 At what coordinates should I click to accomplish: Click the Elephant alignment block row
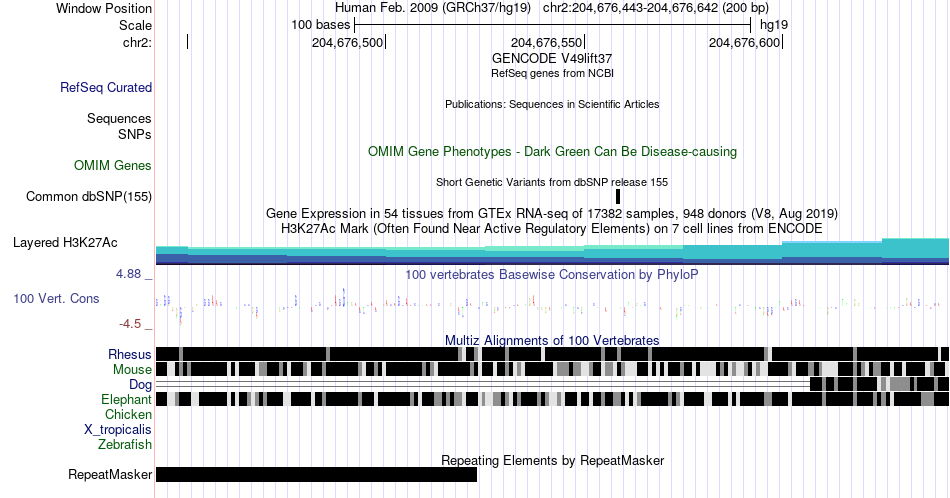pyautogui.click(x=552, y=399)
